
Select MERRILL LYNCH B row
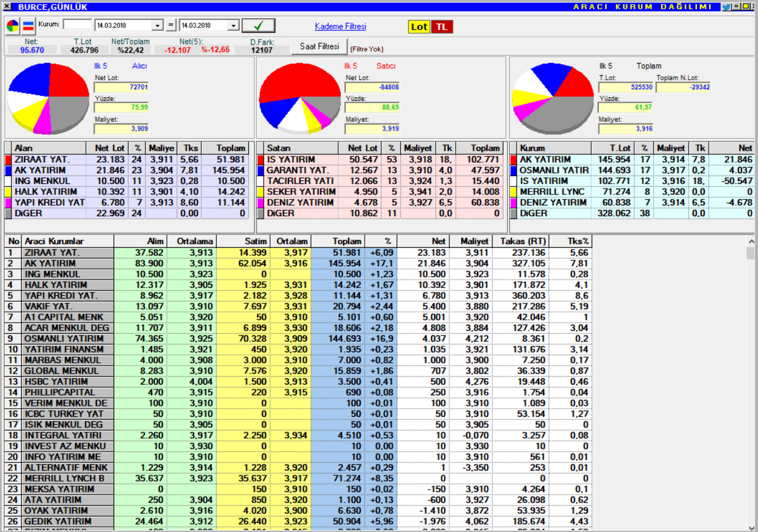[298, 478]
